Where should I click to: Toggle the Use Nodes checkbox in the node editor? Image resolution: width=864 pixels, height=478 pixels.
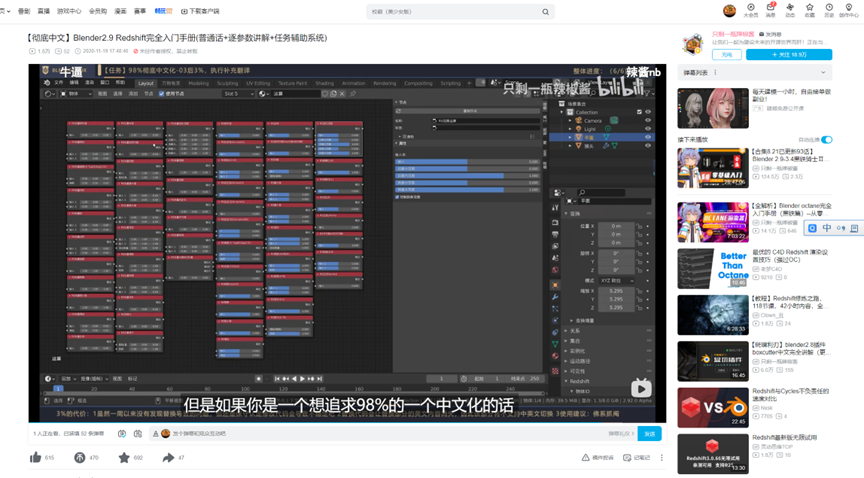[x=161, y=94]
